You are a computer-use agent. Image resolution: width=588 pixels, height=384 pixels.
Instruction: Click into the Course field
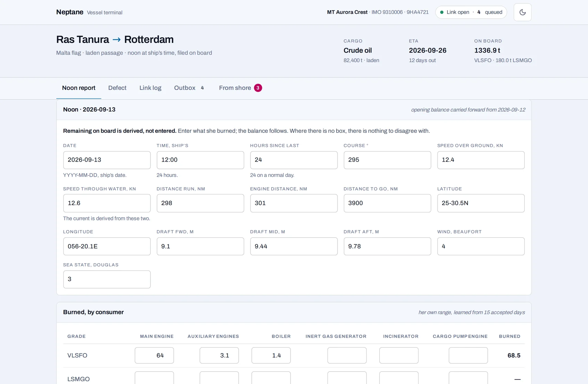click(x=387, y=160)
